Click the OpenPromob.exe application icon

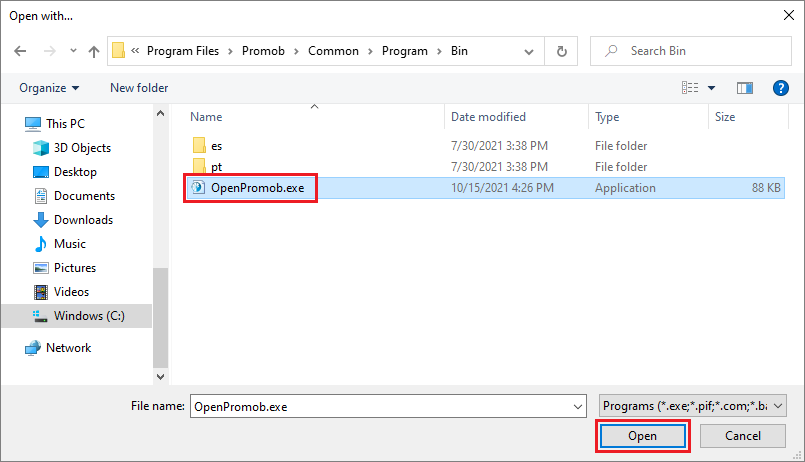coord(198,187)
